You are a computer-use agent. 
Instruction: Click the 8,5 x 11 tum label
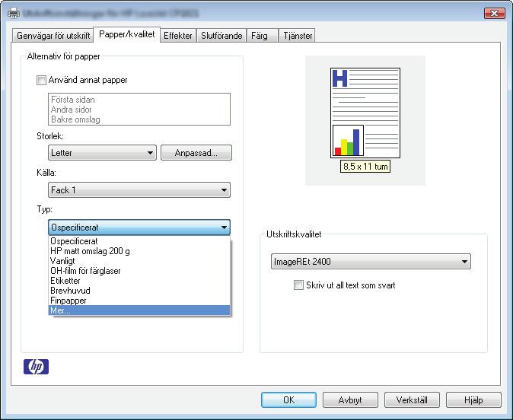[x=365, y=167]
